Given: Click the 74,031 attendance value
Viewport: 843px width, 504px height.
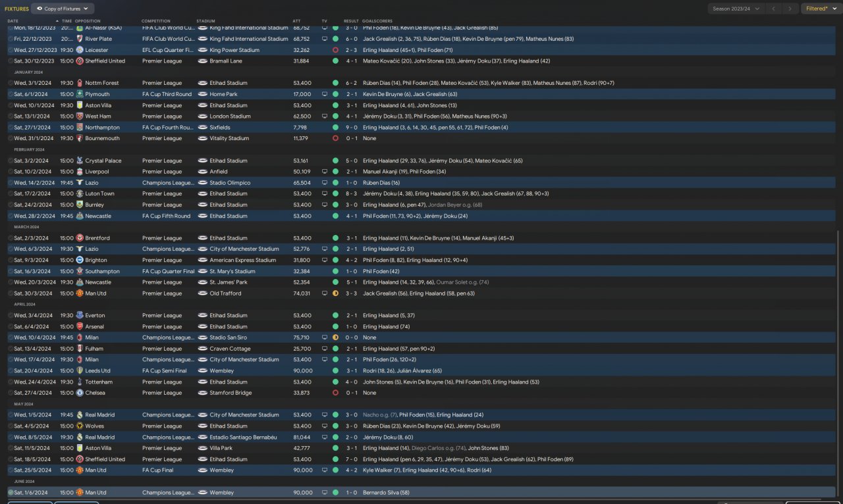Looking at the screenshot, I should [x=301, y=293].
